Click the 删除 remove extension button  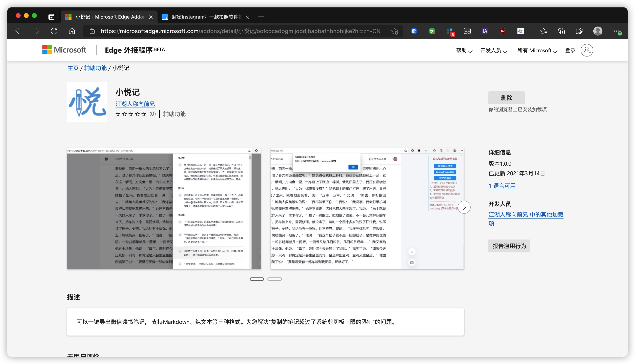(x=506, y=98)
